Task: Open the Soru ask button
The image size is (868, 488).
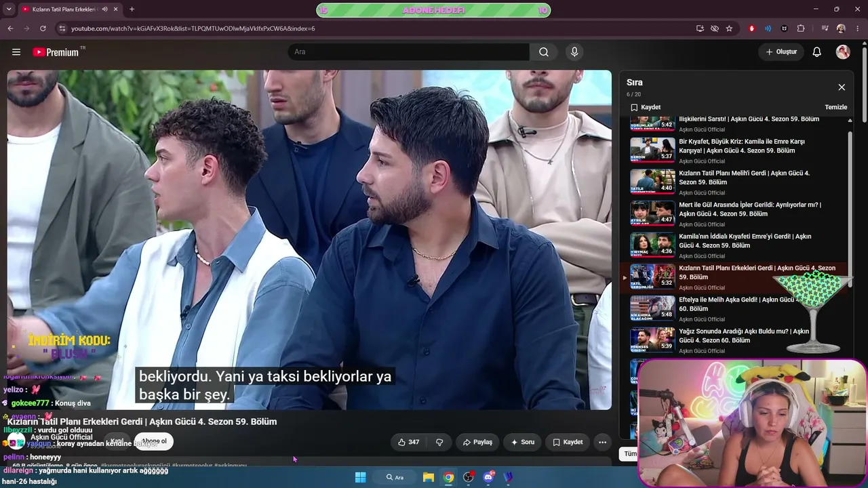Action: click(523, 442)
